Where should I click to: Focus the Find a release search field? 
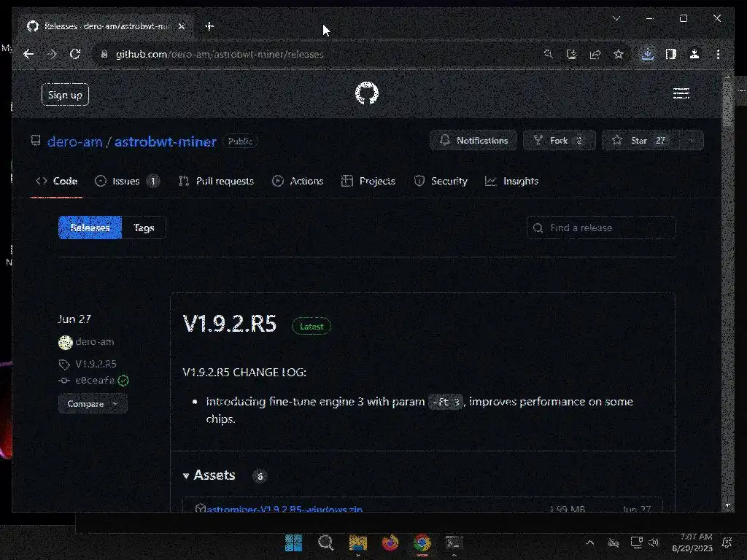[601, 227]
